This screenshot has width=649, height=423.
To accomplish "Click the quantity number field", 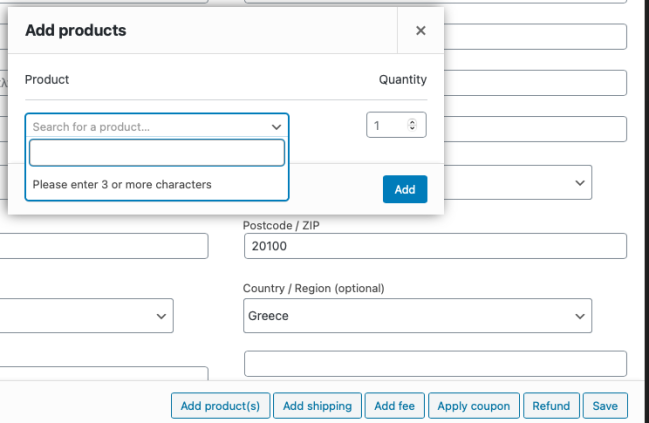I will click(385, 126).
